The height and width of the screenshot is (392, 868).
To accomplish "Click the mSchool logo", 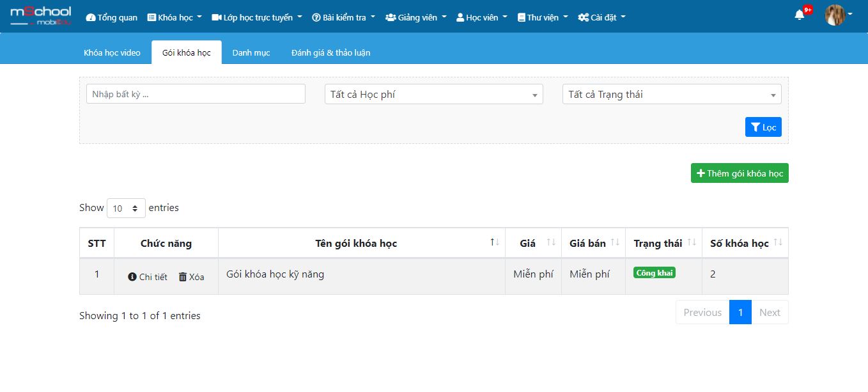I will click(40, 16).
